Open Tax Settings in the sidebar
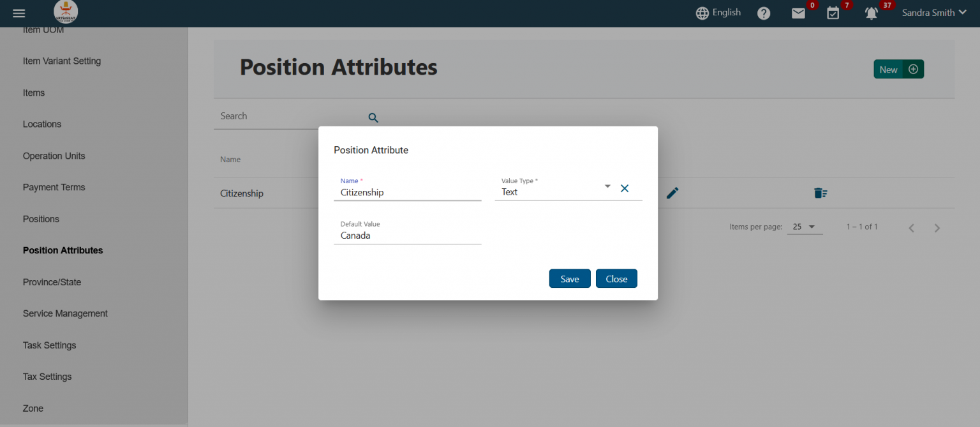This screenshot has height=427, width=980. pos(47,377)
